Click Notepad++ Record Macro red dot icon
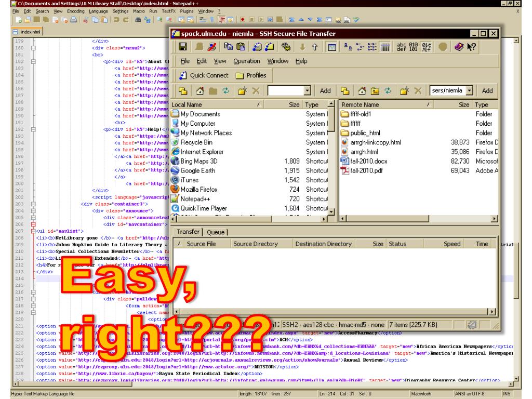This screenshot has height=399, width=532. click(x=242, y=20)
